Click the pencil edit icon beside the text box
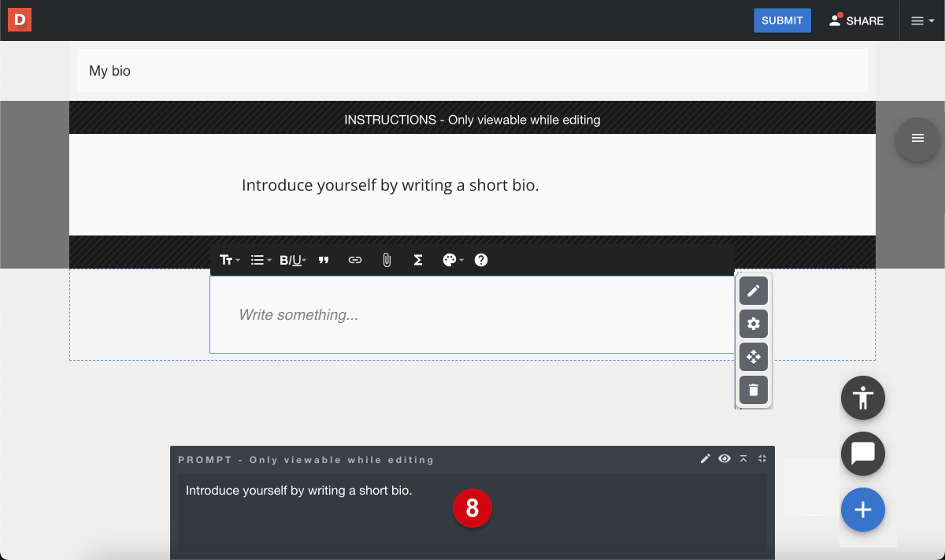This screenshot has height=560, width=945. click(x=754, y=291)
